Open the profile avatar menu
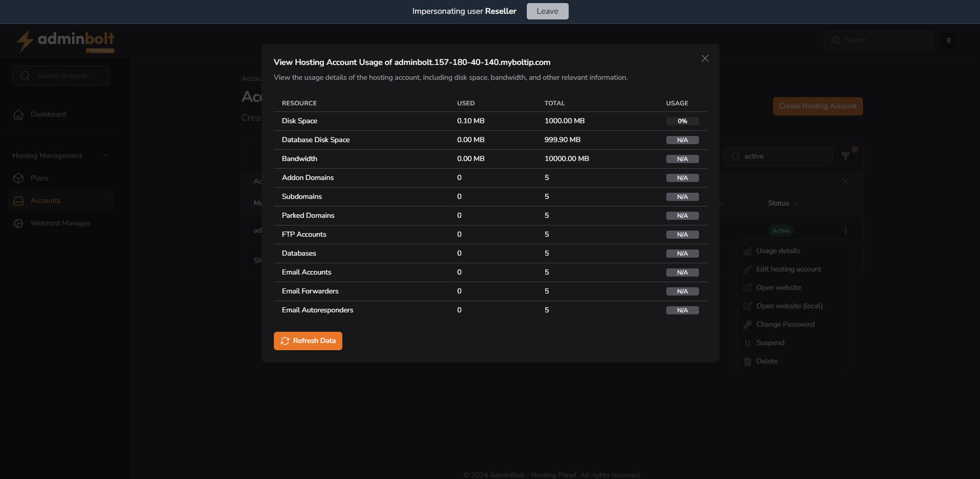Image resolution: width=980 pixels, height=479 pixels. (948, 40)
